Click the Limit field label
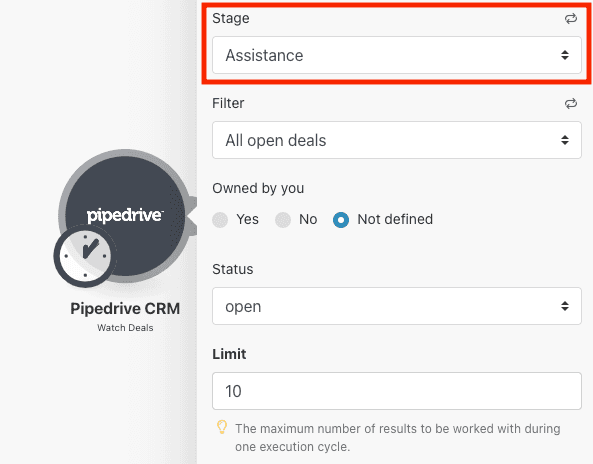The width and height of the screenshot is (593, 464). 229,354
